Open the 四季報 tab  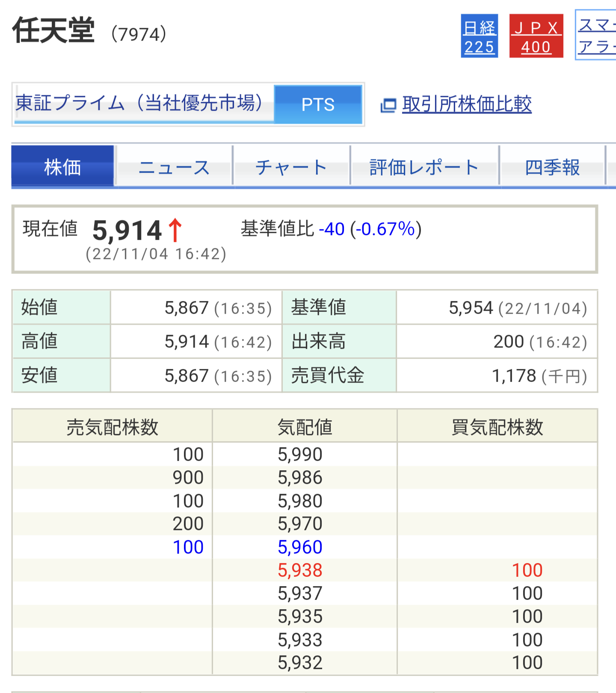(553, 167)
